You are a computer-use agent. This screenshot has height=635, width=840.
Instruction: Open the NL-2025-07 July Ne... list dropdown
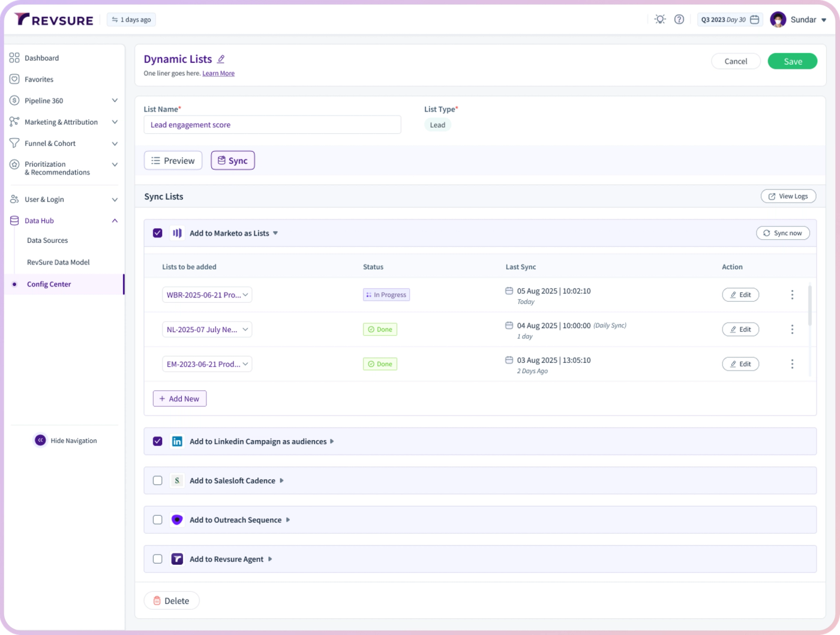tap(207, 329)
